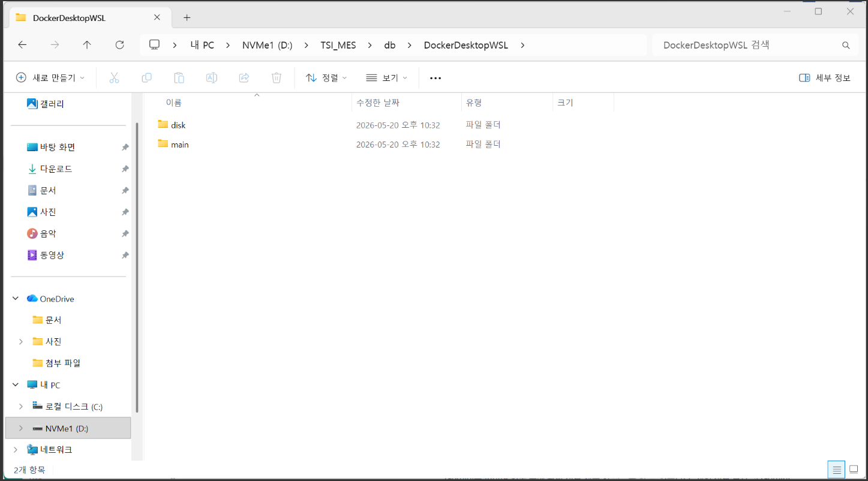Unpin 바탕 화면 using its pin icon
Image resolution: width=868 pixels, height=481 pixels.
tap(125, 148)
